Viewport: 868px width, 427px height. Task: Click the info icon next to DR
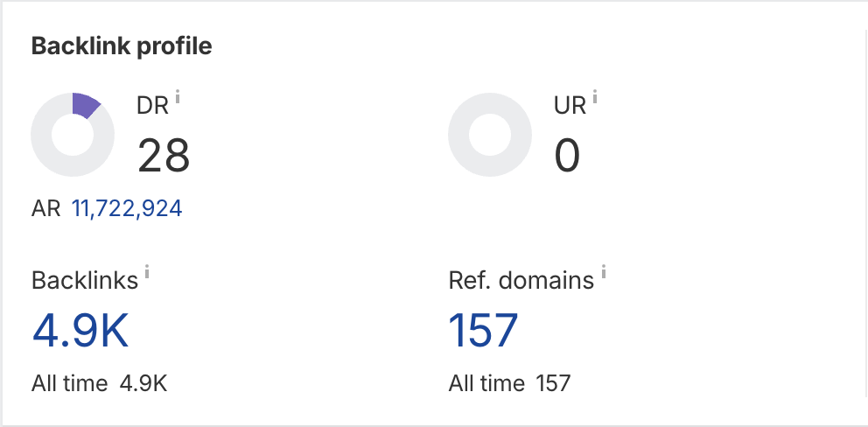[178, 97]
